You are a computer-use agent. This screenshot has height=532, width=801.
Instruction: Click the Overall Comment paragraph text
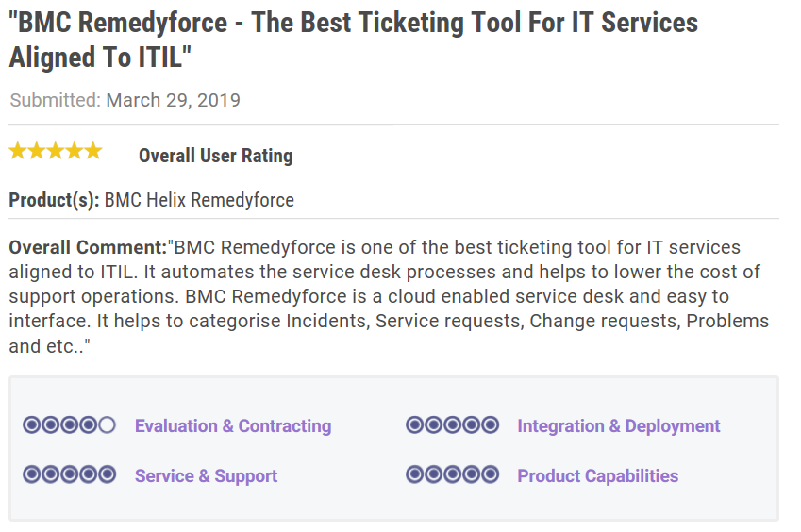[389, 296]
